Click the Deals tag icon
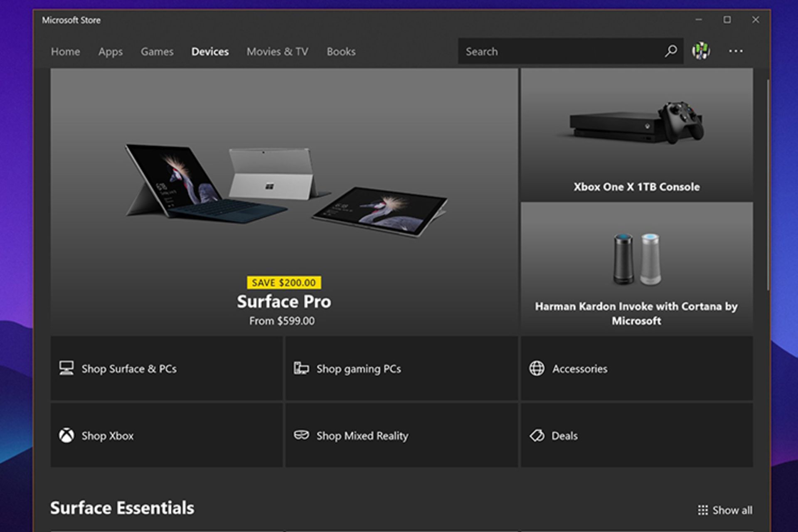This screenshot has height=532, width=798. click(x=537, y=435)
